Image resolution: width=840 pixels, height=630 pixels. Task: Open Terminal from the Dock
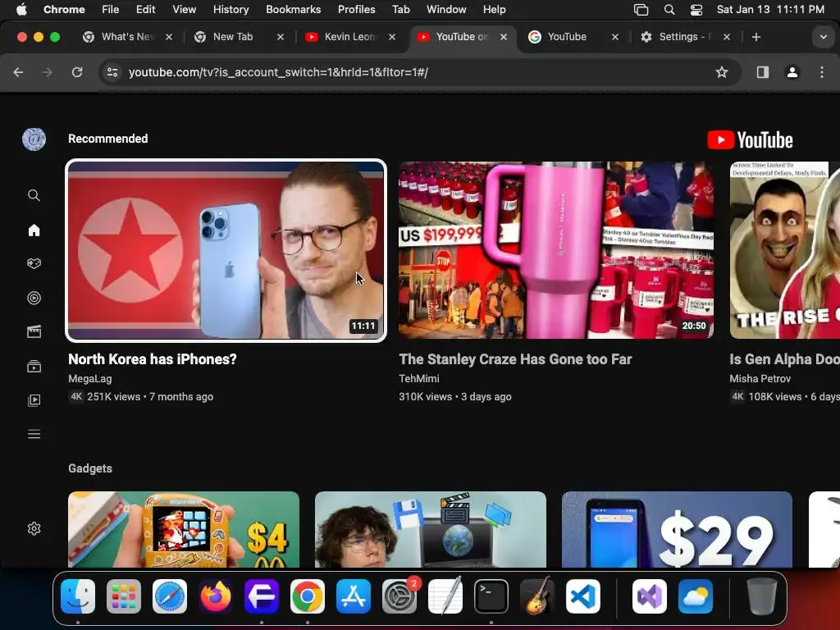click(x=491, y=596)
